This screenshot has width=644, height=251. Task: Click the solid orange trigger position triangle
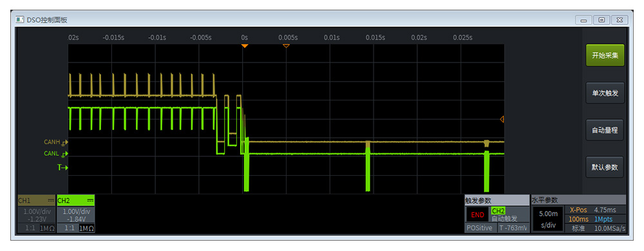point(245,46)
